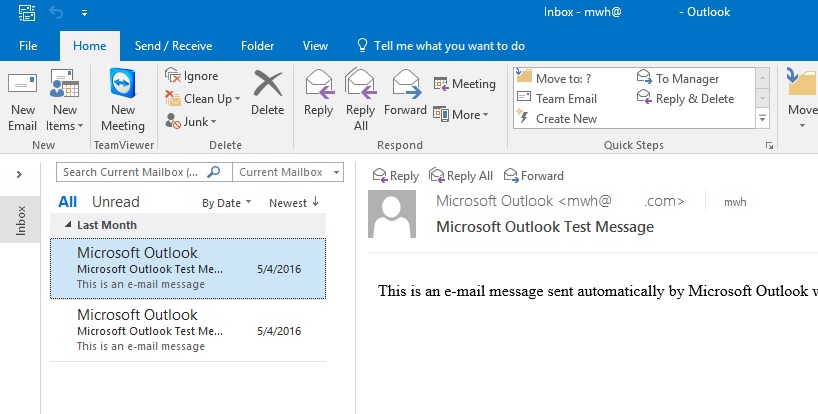
Task: Toggle Newest sort order
Action: pyautogui.click(x=294, y=203)
